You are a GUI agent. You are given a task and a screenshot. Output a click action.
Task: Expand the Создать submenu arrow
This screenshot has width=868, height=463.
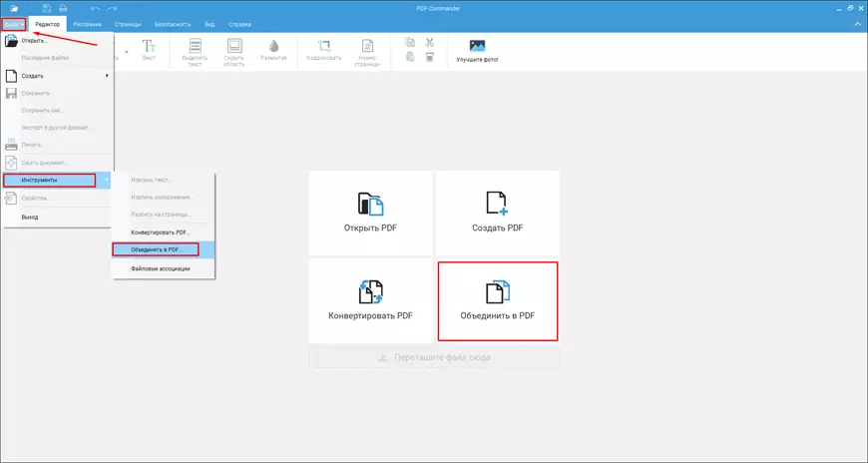(x=108, y=75)
